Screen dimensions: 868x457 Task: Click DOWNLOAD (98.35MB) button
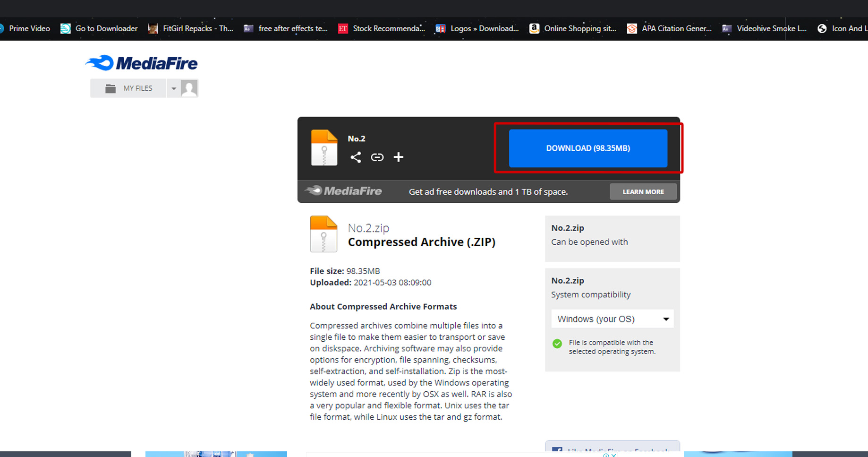588,148
